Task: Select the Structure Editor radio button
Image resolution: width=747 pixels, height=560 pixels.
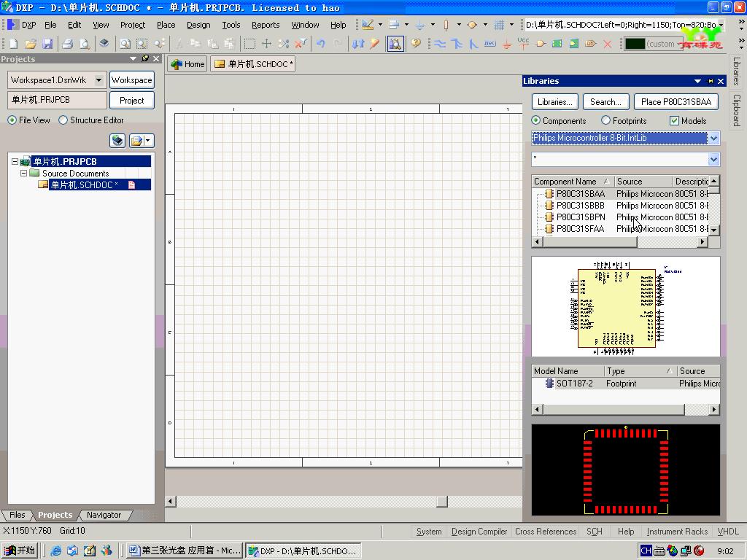Action: pyautogui.click(x=63, y=120)
